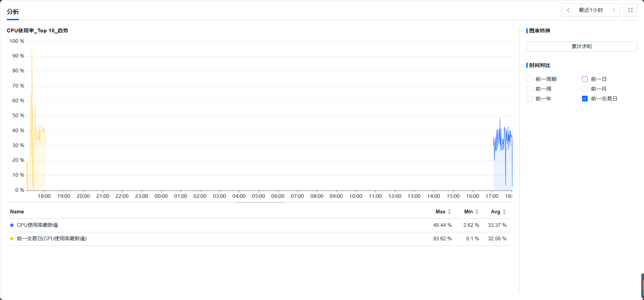Click the collapse fullscreen icon
The height and width of the screenshot is (300, 644).
click(x=631, y=10)
